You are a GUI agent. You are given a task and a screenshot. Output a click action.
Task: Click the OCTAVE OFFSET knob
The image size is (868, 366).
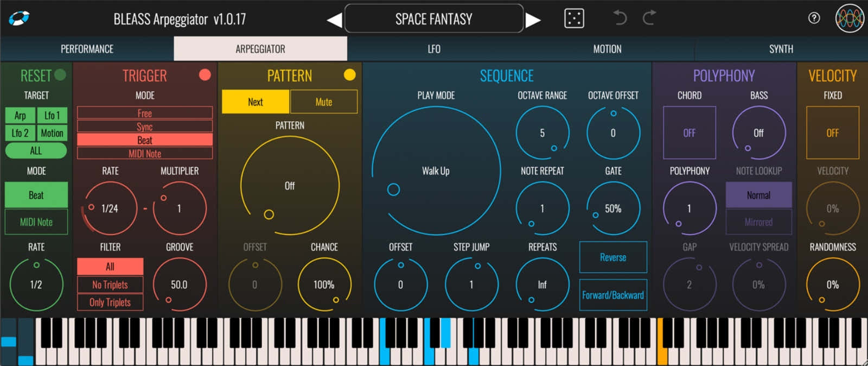pos(614,133)
